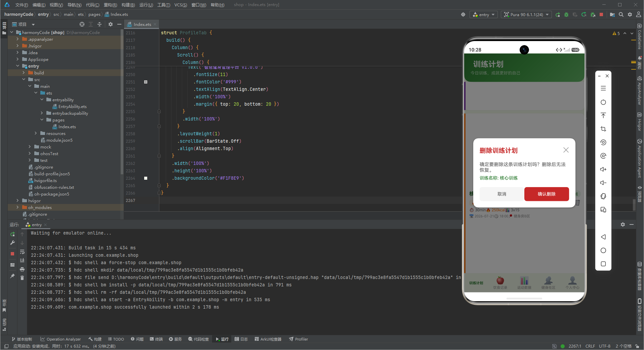Screen dimensions: 644x350
Task: Toggle fold marker at line 2255
Action: click(159, 111)
